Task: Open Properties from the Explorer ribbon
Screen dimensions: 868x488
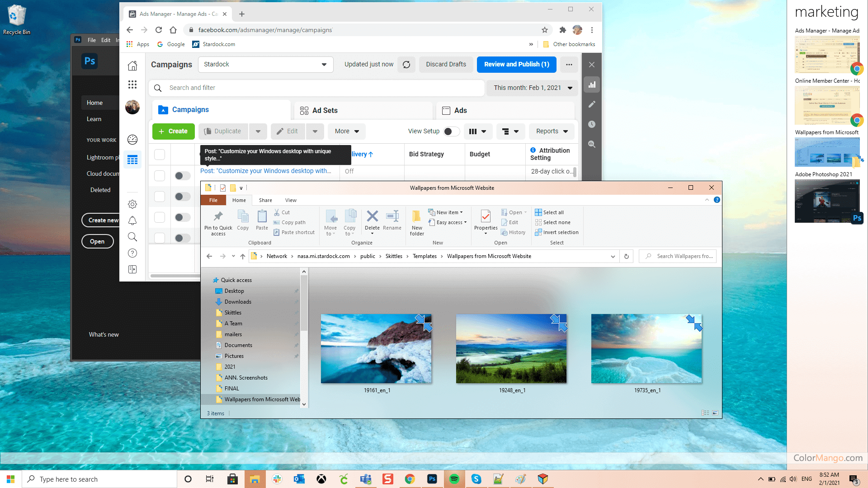Action: pyautogui.click(x=486, y=221)
